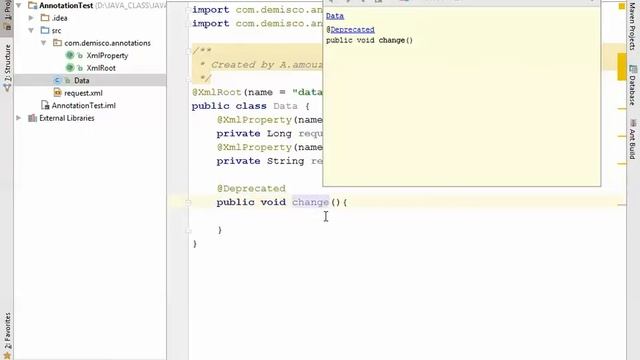Expand External Libraries node
The image size is (640, 360).
[x=18, y=118]
